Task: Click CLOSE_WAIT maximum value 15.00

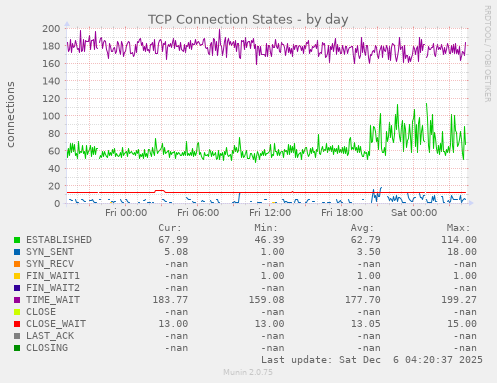Action: point(462,324)
